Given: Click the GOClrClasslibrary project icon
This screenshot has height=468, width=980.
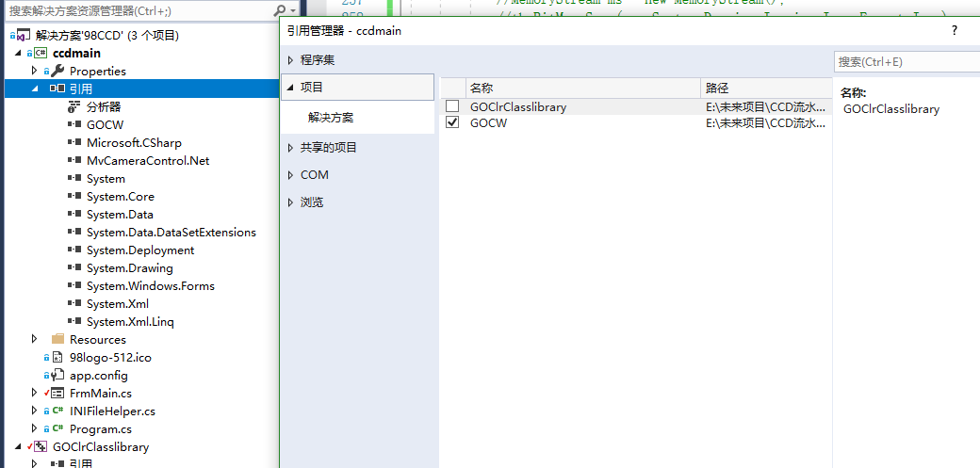Looking at the screenshot, I should click(41, 446).
